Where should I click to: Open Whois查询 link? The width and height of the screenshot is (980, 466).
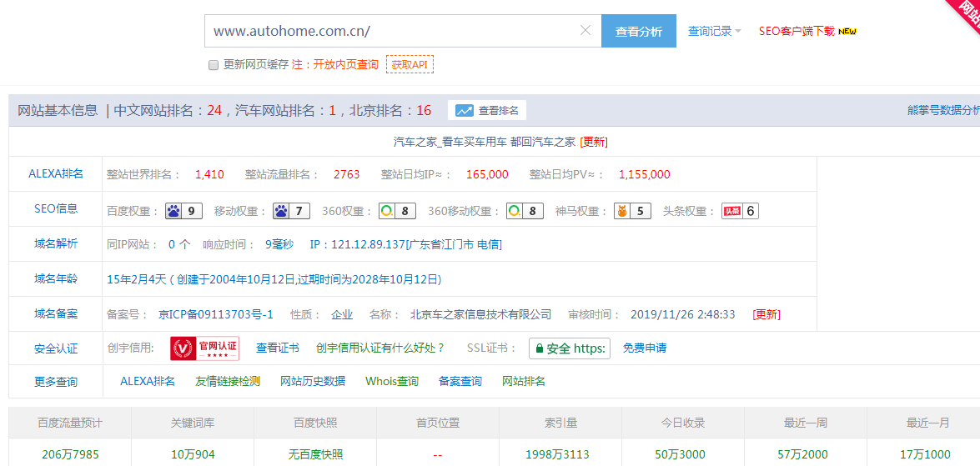point(392,381)
